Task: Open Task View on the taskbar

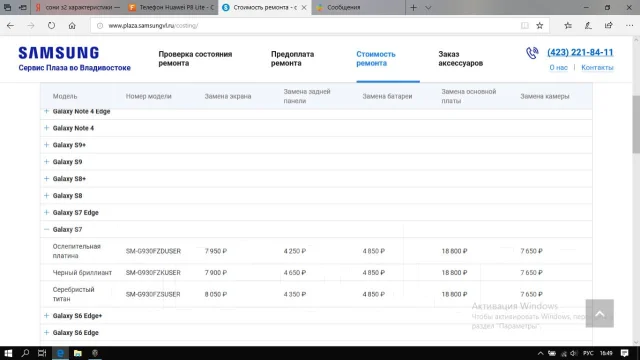Action: coord(42,353)
